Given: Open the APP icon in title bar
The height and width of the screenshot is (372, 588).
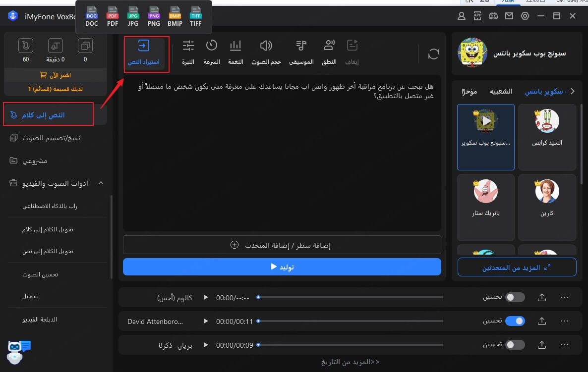Looking at the screenshot, I should [x=477, y=16].
